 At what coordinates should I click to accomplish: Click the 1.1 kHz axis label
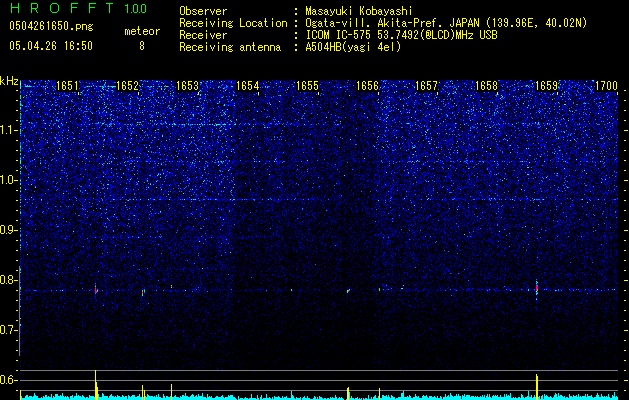coord(9,130)
